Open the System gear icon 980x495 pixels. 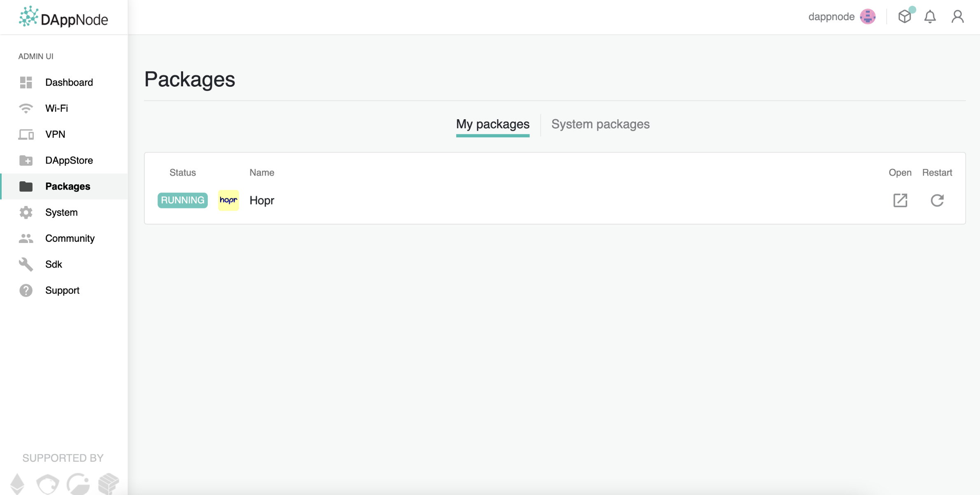tap(26, 213)
